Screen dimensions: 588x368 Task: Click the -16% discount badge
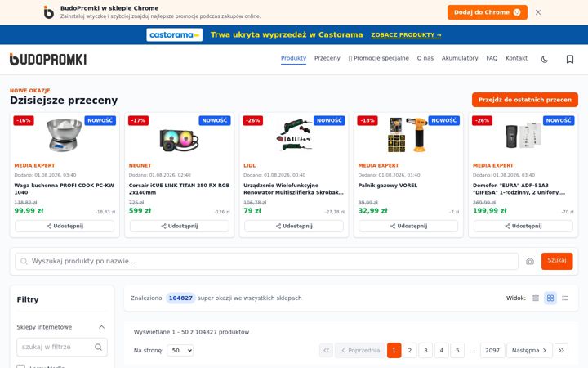(24, 120)
